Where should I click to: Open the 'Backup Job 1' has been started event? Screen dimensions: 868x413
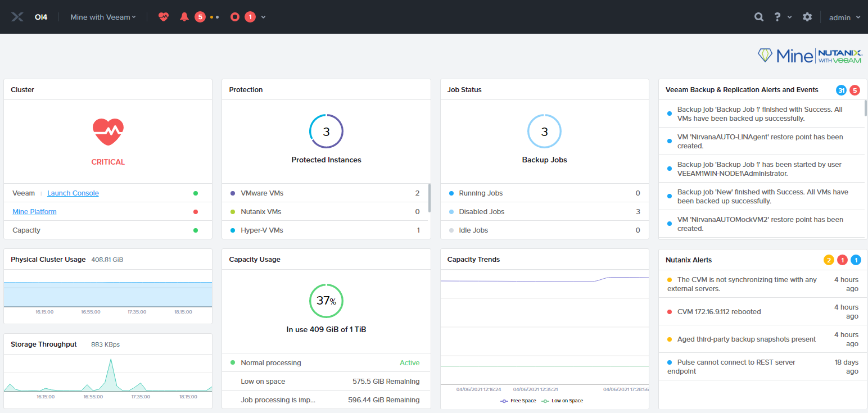click(x=761, y=169)
